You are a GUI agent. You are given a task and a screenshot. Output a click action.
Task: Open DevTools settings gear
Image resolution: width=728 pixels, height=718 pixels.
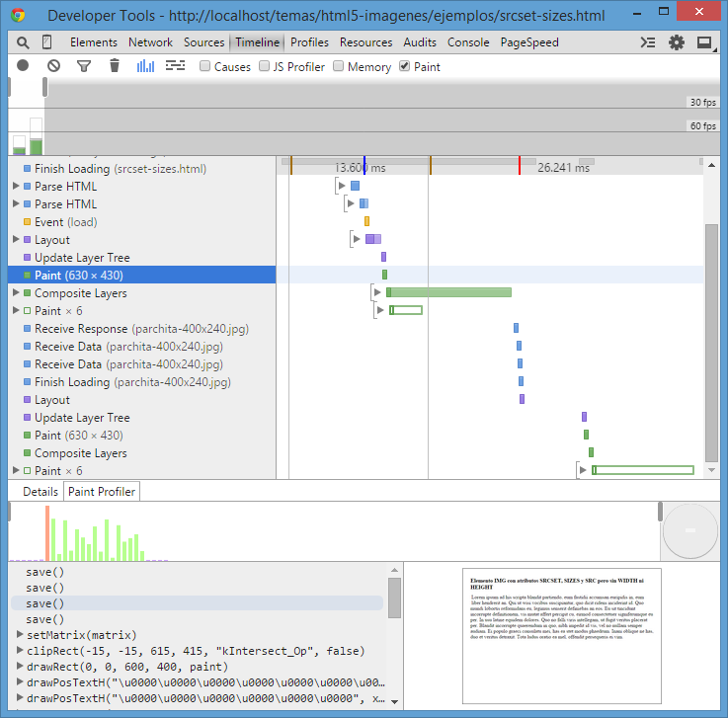(677, 42)
